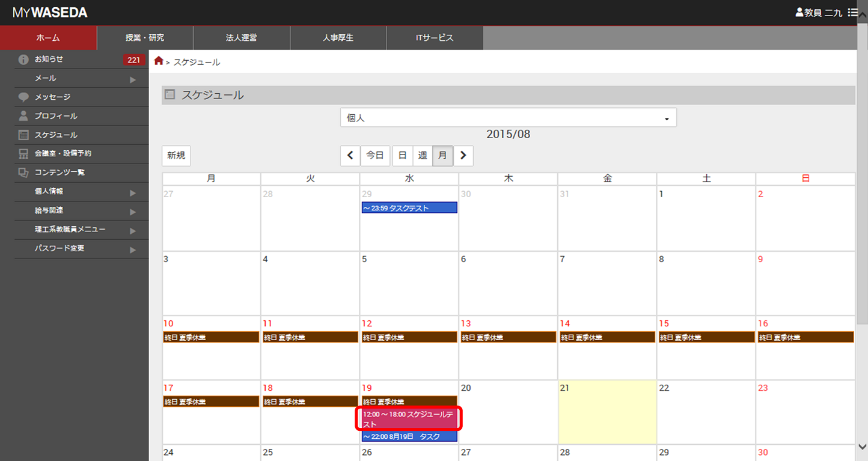Click the スケジュール breadcrumb text
This screenshot has width=868, height=461.
(x=197, y=62)
